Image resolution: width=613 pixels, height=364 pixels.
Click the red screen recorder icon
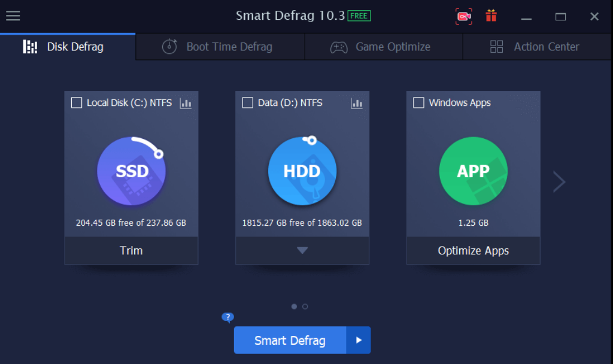point(464,16)
